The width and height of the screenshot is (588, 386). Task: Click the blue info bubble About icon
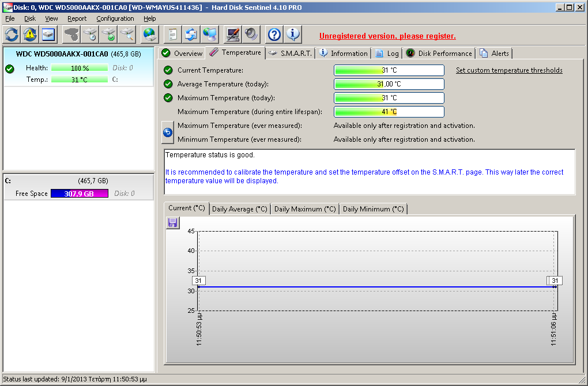click(293, 35)
